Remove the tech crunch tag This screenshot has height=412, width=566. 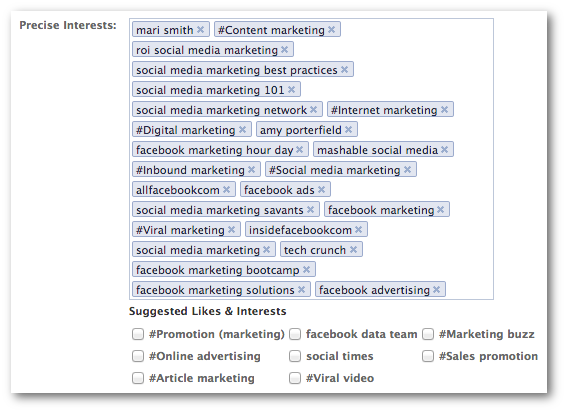tap(353, 250)
